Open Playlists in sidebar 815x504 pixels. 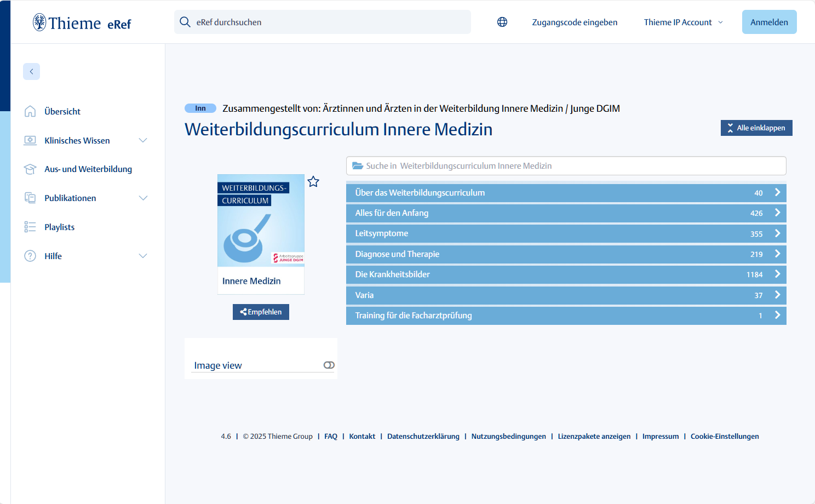click(x=60, y=227)
